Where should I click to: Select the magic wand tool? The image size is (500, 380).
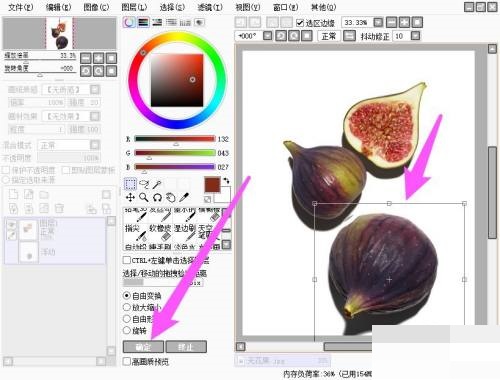point(157,184)
